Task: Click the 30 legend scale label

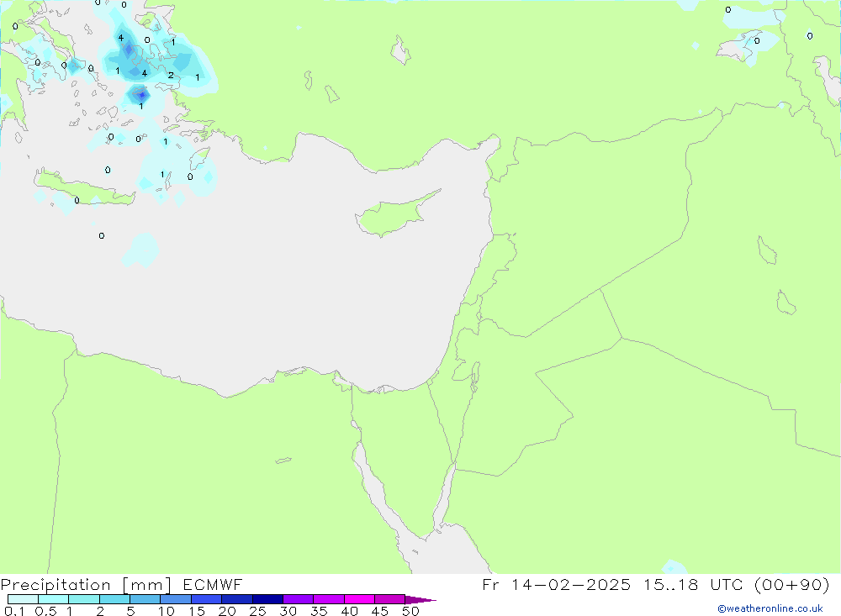Action: point(288,611)
